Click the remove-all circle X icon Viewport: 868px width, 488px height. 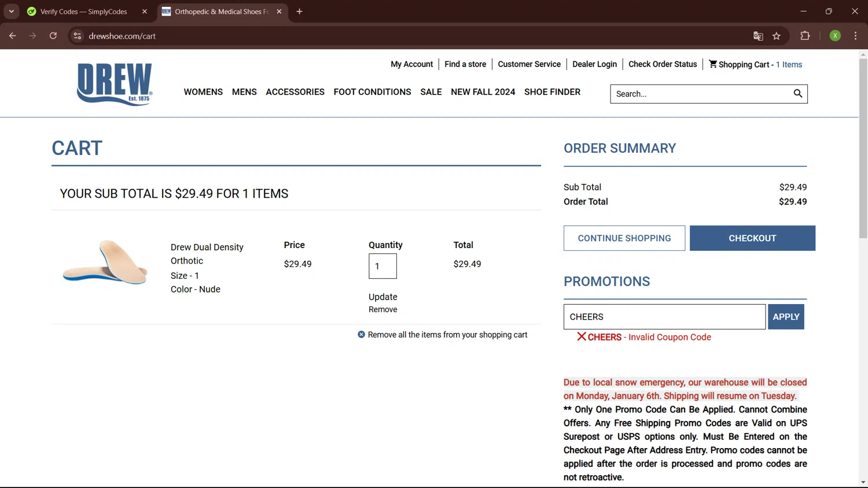pos(361,335)
